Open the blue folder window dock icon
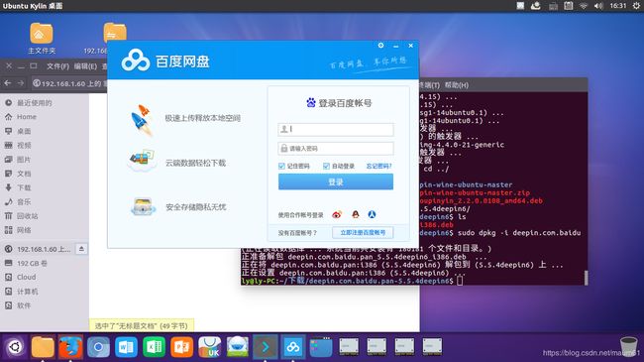 pos(321,347)
